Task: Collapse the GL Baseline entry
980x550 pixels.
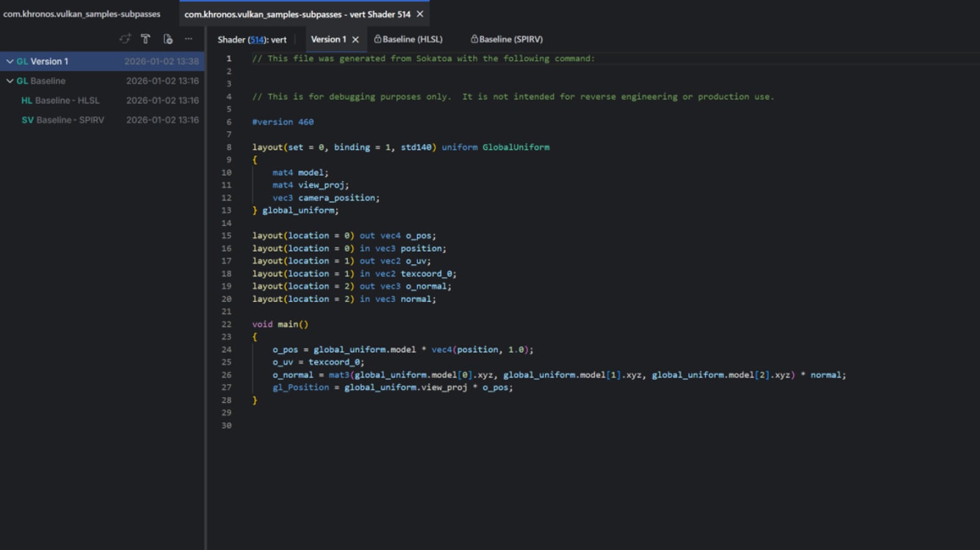Action: [9, 81]
